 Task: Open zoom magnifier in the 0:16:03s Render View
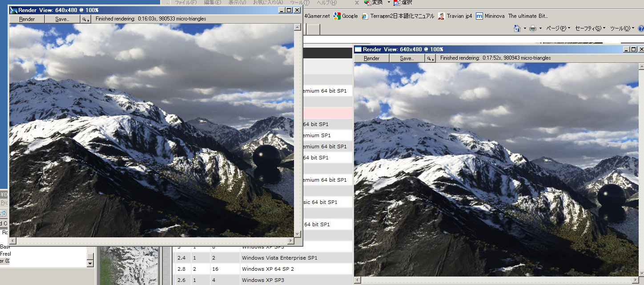pos(85,19)
